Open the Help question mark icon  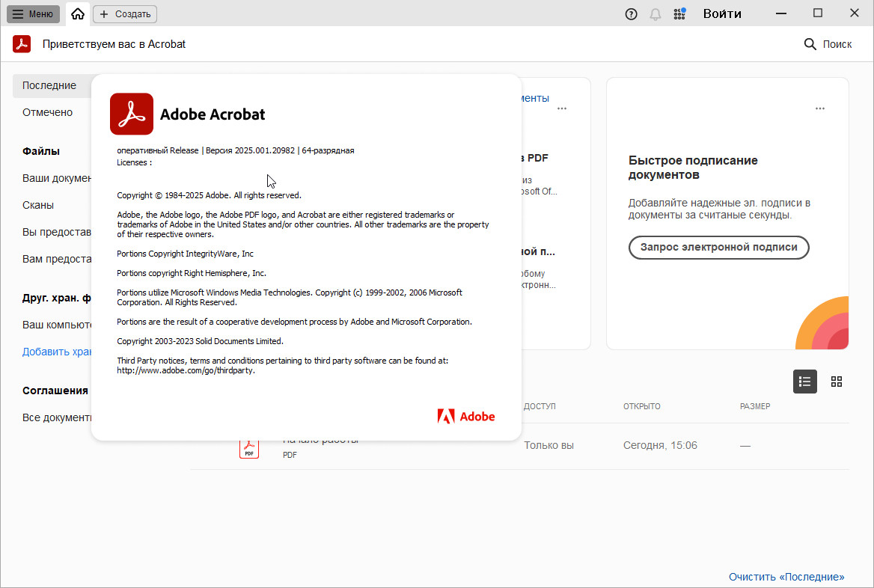[x=631, y=14]
